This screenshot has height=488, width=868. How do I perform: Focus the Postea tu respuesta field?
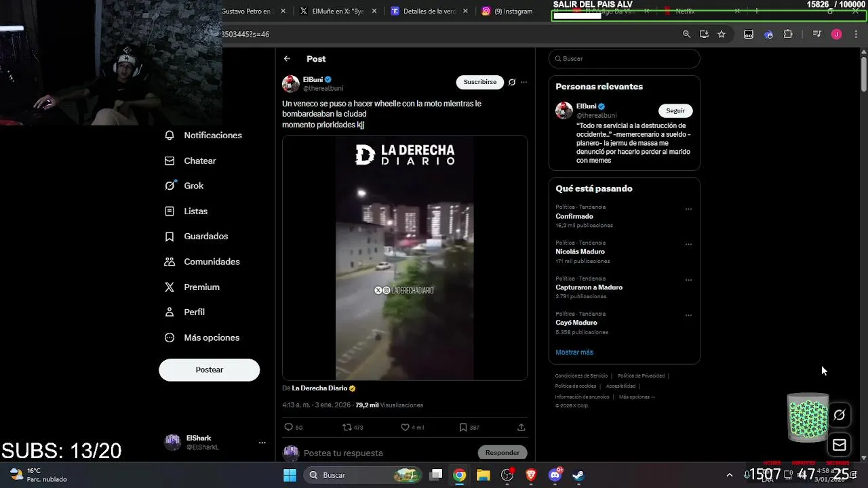click(389, 453)
